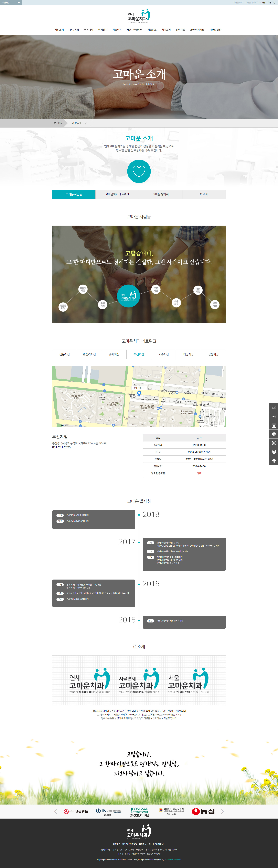278x868 pixels.
Task: Click the ThankyouCompany footer link
Action: tap(172, 860)
